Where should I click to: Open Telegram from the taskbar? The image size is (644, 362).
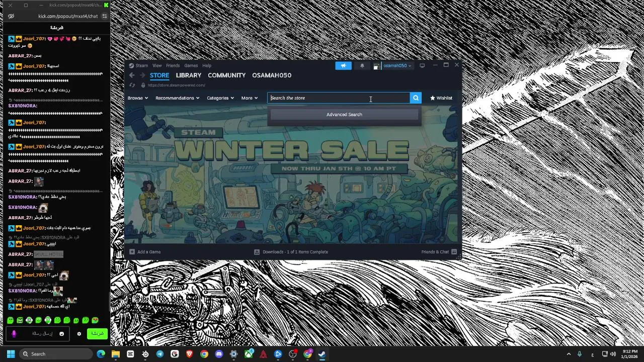click(x=160, y=354)
